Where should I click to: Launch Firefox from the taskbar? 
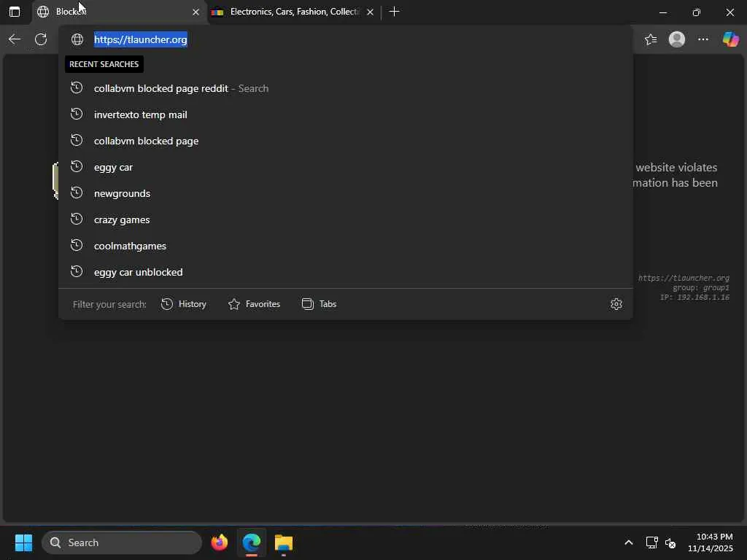220,542
